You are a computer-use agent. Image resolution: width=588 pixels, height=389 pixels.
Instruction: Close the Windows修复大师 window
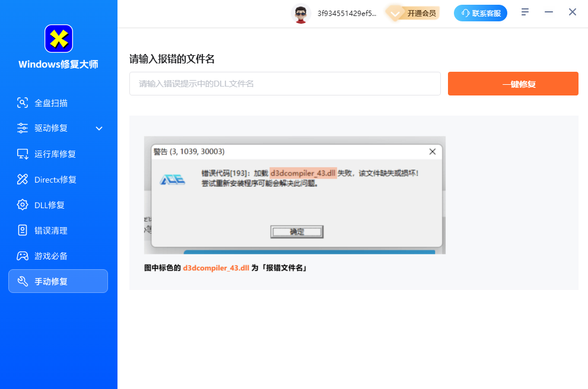[572, 12]
